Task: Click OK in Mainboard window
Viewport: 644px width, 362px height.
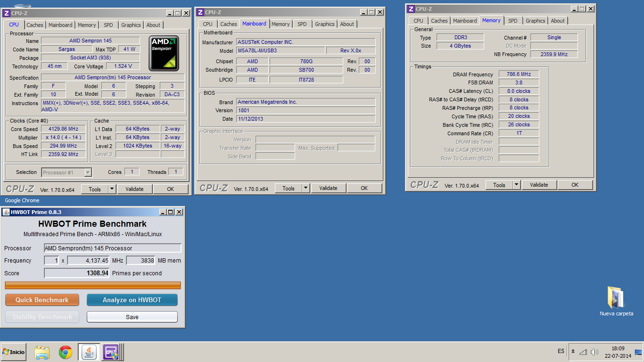Action: (x=364, y=188)
